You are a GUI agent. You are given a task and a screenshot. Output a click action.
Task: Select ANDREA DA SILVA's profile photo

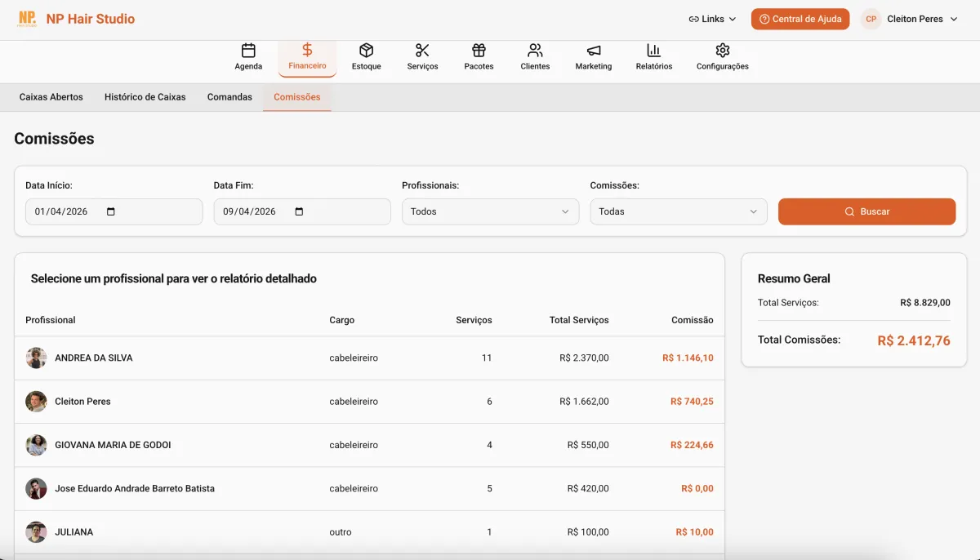pyautogui.click(x=36, y=358)
